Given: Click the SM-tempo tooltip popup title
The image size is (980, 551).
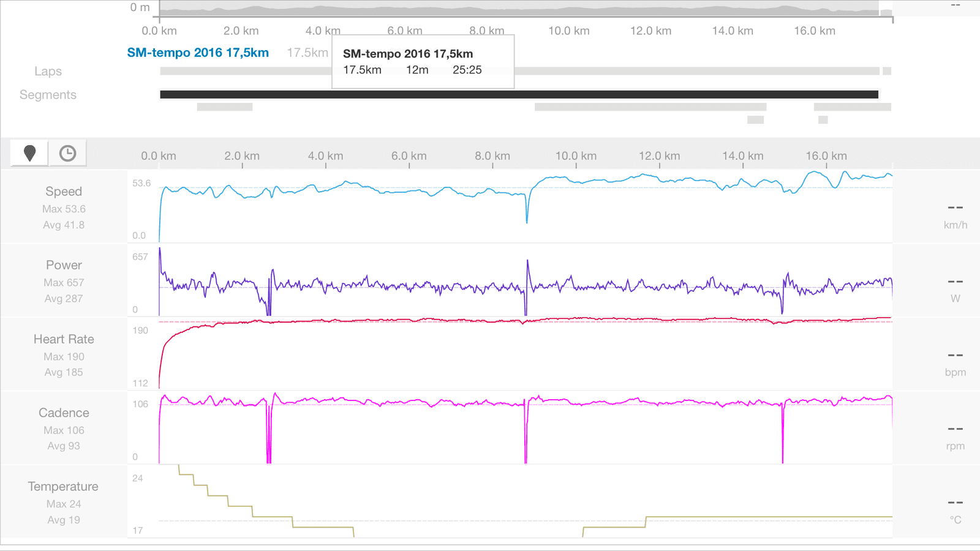Looking at the screenshot, I should coord(408,54).
